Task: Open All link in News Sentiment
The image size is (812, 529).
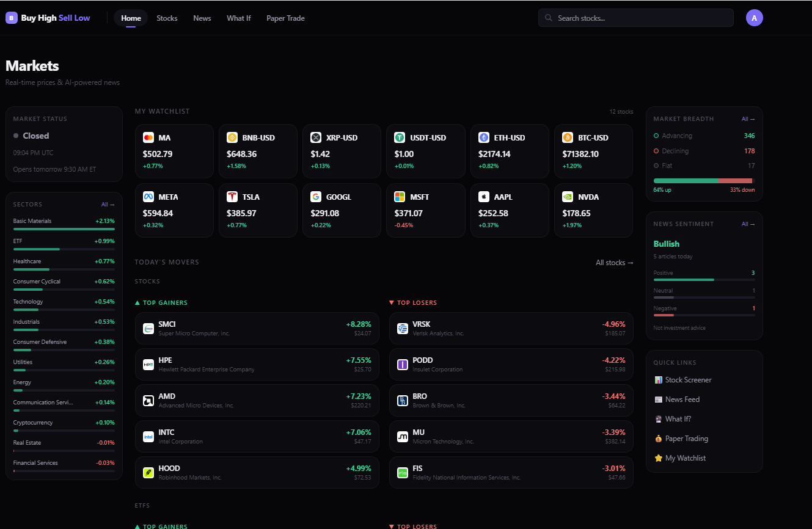Action: point(748,224)
